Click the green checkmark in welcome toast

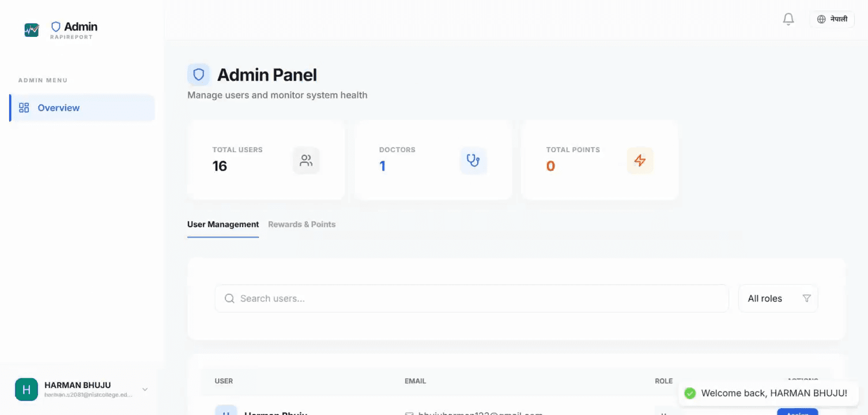tap(689, 393)
